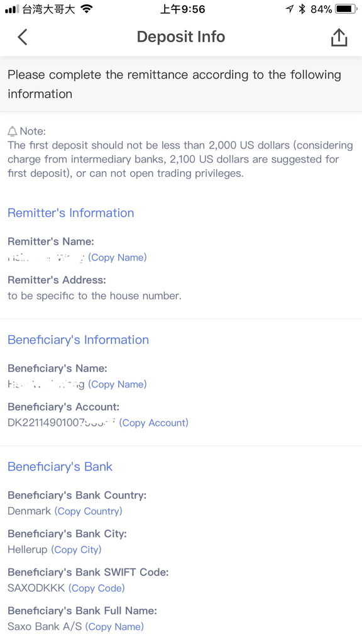The height and width of the screenshot is (644, 362).
Task: Copy the bank city Hellerup
Action: coord(76,550)
